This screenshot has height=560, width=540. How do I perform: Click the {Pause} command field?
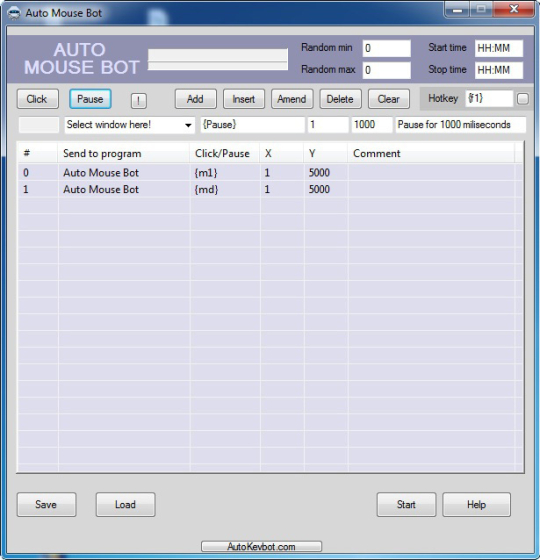[x=252, y=125]
